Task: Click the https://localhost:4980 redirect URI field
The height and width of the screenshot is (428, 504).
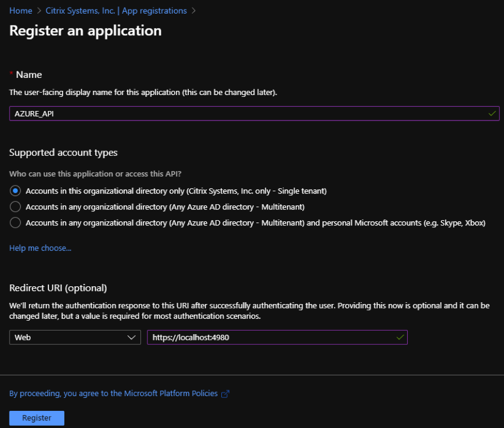Action: click(277, 337)
